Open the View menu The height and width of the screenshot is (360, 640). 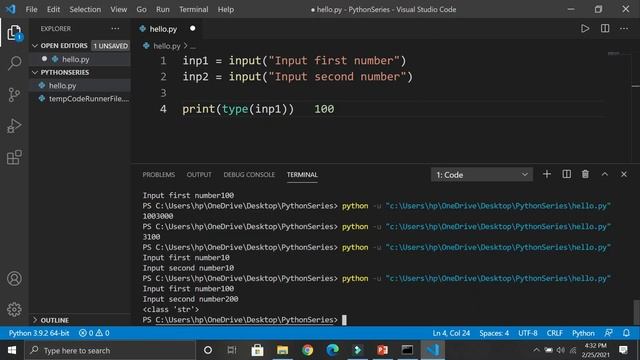(x=118, y=9)
